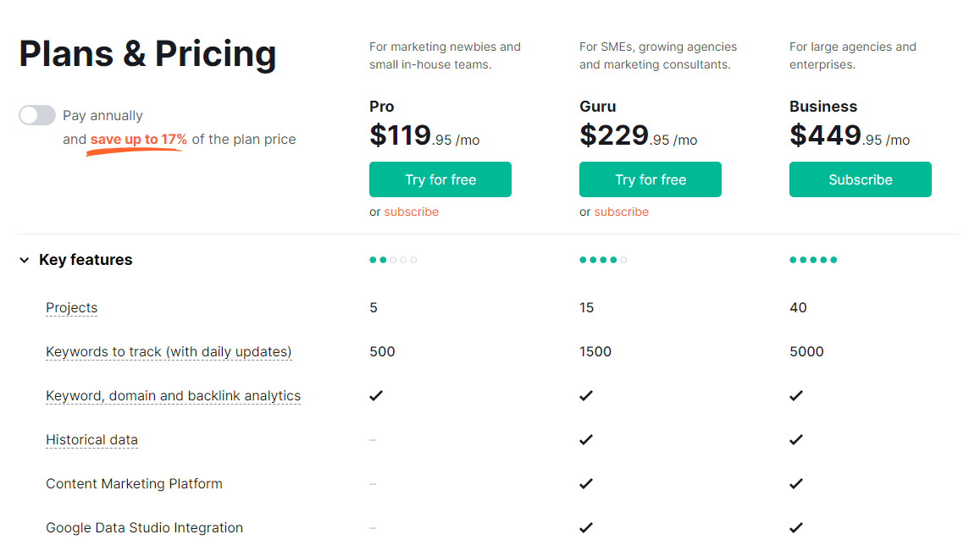Click the Content Marketing Platform row label
Viewport: 980px width, 551px height.
click(x=134, y=483)
